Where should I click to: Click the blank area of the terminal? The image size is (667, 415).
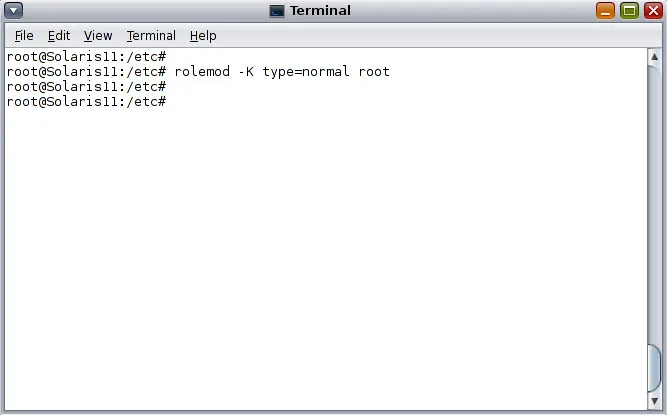tap(320, 250)
